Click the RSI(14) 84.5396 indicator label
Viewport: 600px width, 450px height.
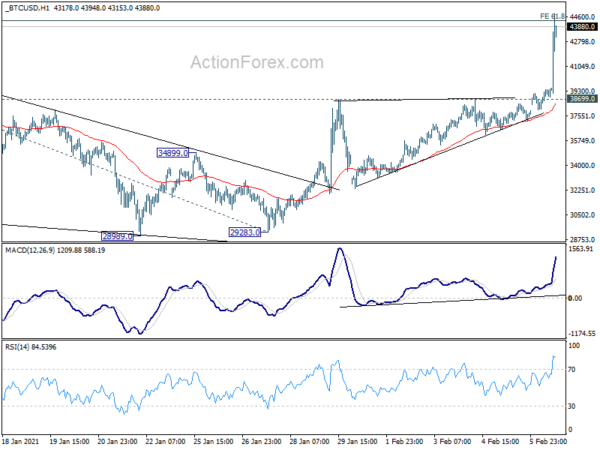coord(31,347)
